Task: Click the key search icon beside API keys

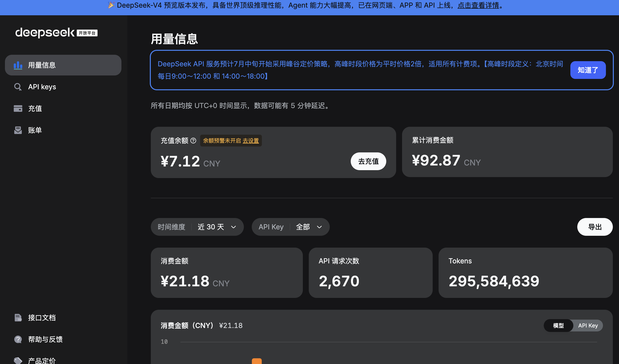Action: (18, 87)
